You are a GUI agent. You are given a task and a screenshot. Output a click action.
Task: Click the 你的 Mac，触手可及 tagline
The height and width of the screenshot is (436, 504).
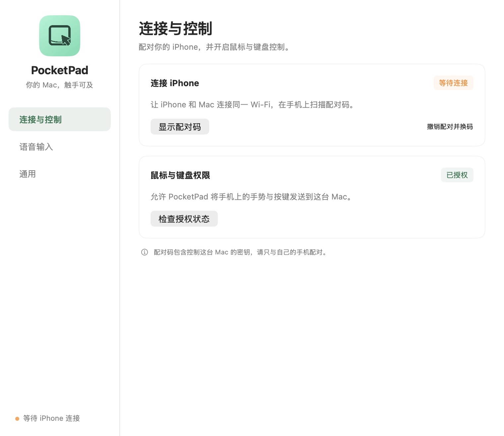click(60, 85)
